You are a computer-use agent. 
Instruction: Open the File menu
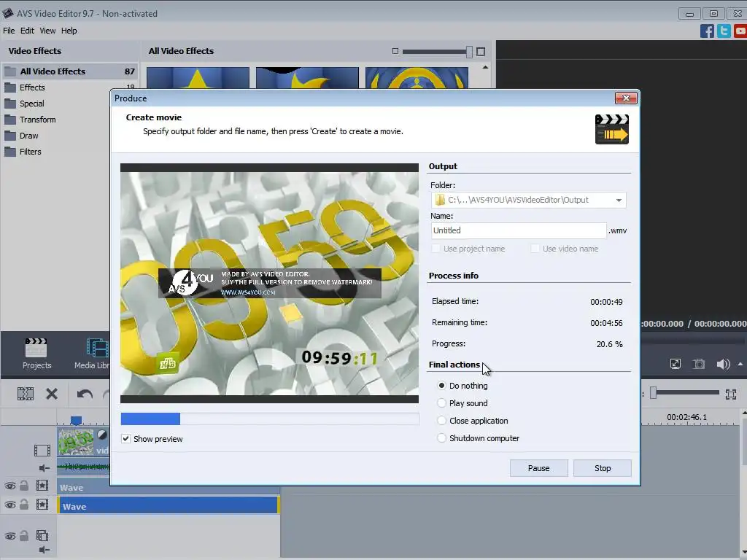pyautogui.click(x=9, y=31)
